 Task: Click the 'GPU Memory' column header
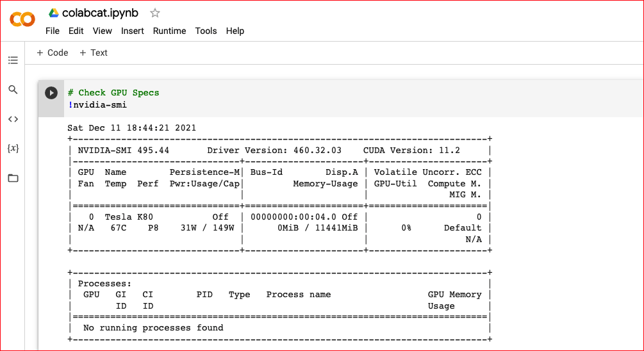(x=454, y=295)
